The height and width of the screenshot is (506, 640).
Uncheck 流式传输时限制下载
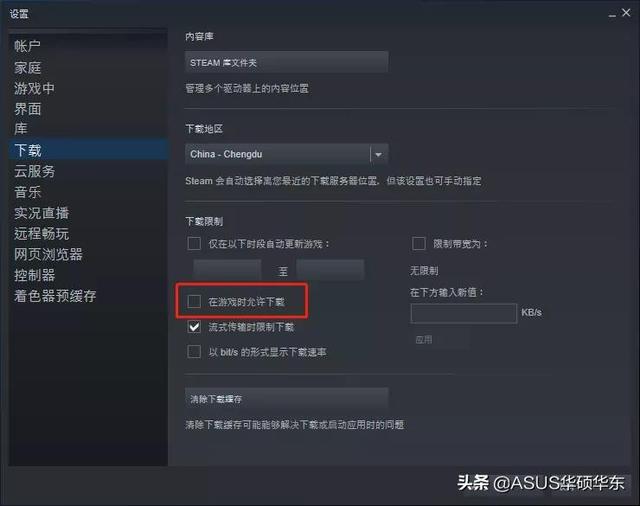pos(194,327)
